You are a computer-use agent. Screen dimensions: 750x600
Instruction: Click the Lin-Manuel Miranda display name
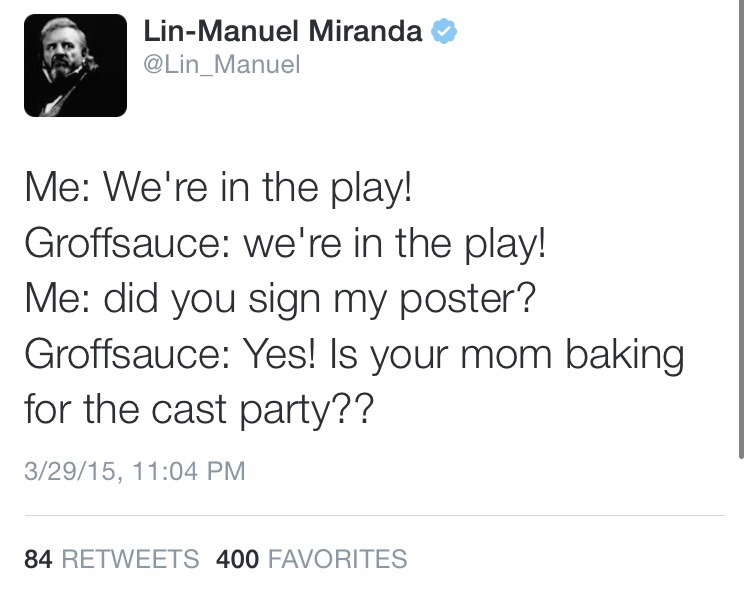(283, 33)
